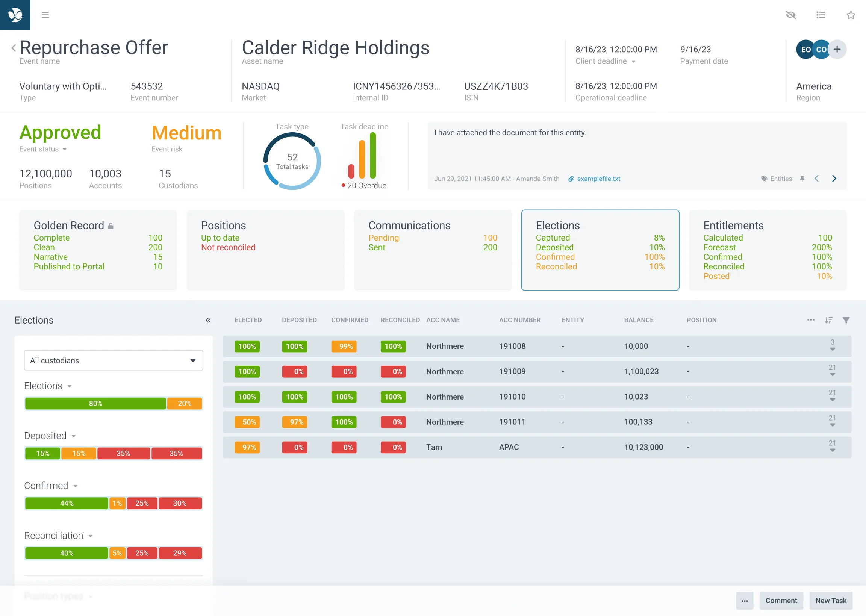Show next comment with right chevron
866x616 pixels.
834,179
